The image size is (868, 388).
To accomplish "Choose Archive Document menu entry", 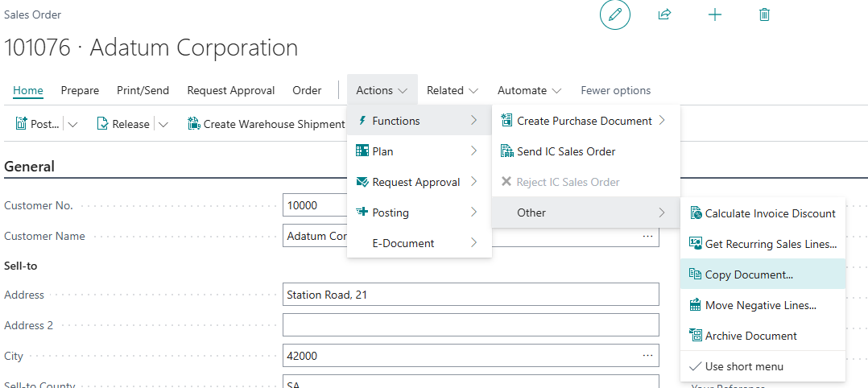I will [x=763, y=336].
